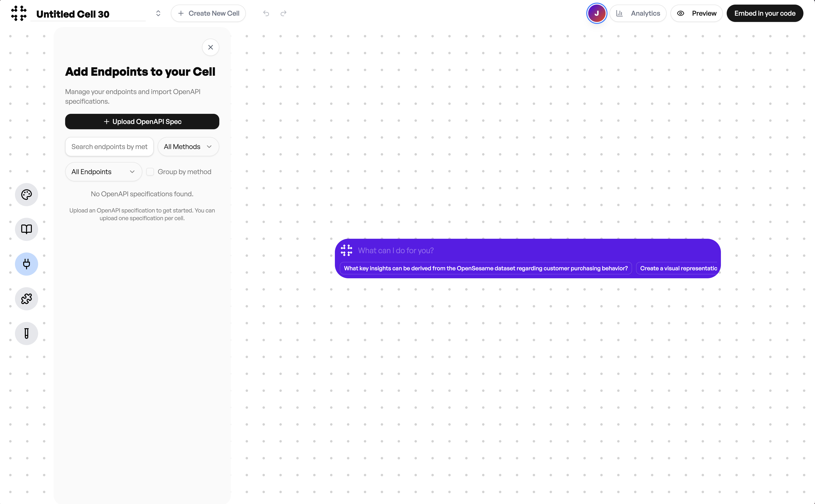Focus the Search endpoints input field
815x504 pixels.
(x=109, y=147)
